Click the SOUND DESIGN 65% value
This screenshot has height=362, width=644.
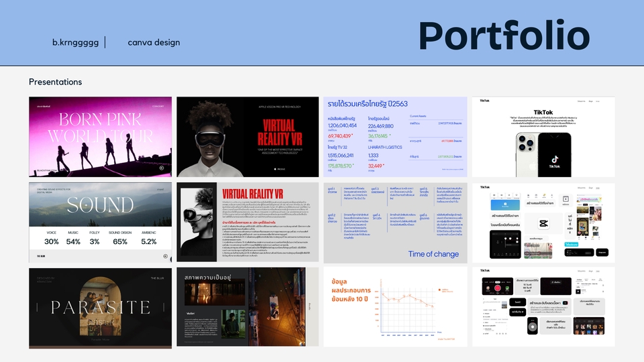(120, 242)
